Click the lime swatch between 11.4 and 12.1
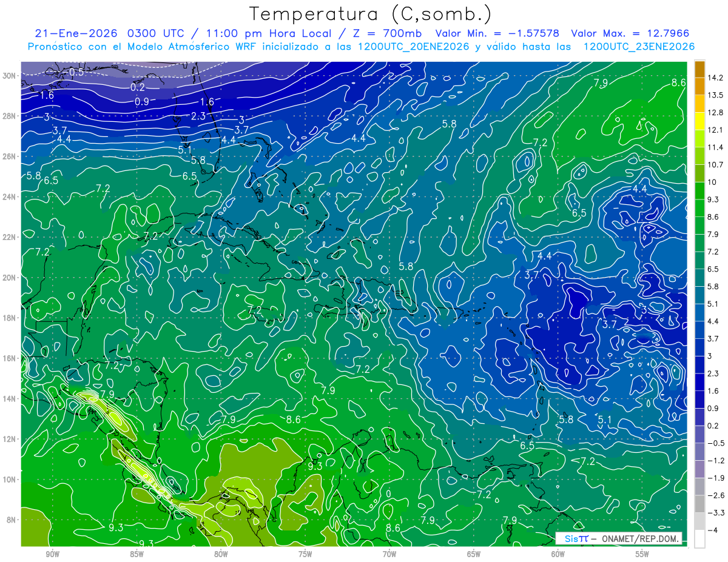 pos(699,139)
